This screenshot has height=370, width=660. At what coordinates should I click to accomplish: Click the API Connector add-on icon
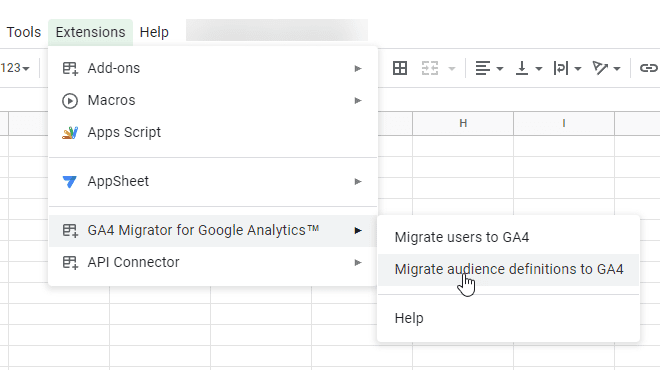tap(70, 262)
